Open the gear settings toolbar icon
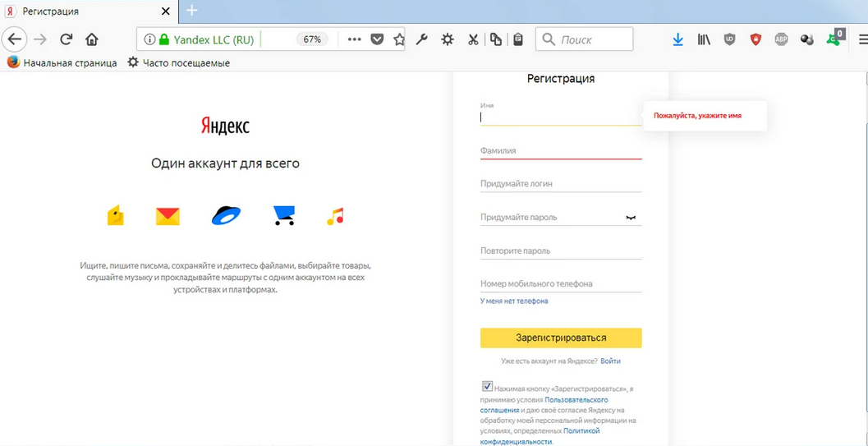868x446 pixels. 448,39
